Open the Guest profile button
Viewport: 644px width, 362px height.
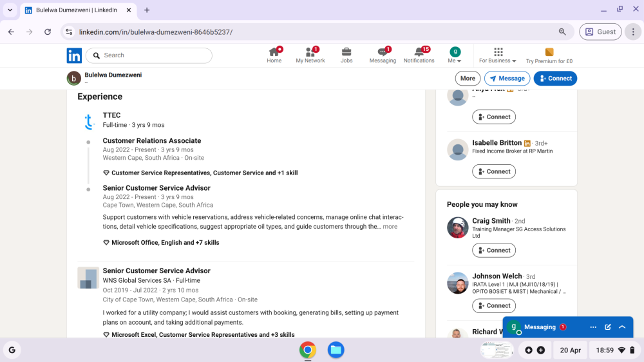click(600, 32)
